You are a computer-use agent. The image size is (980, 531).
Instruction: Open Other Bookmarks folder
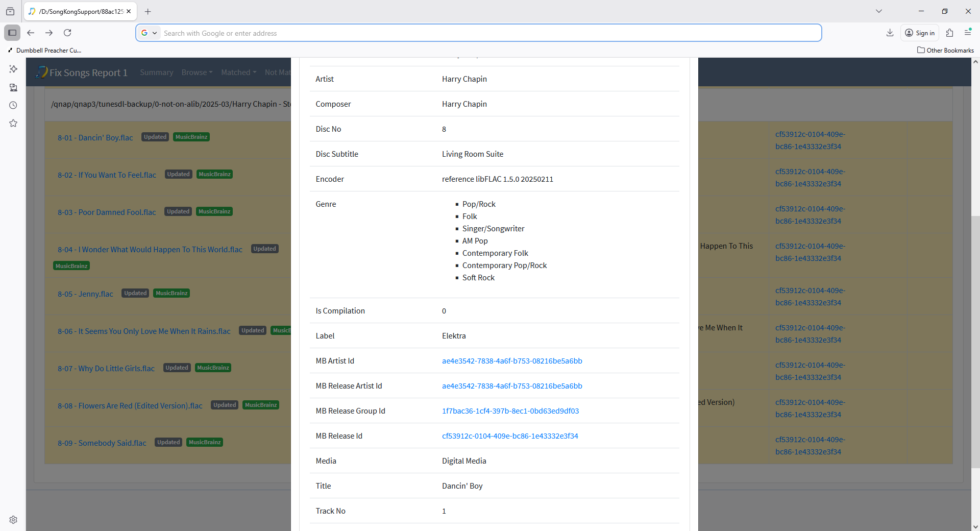tap(945, 50)
